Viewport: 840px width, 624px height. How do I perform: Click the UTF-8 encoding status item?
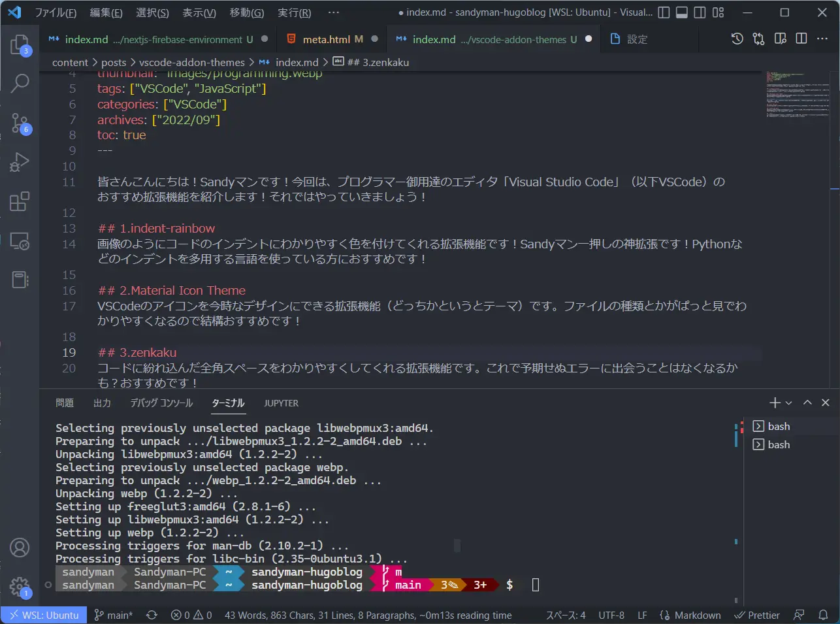pyautogui.click(x=611, y=615)
